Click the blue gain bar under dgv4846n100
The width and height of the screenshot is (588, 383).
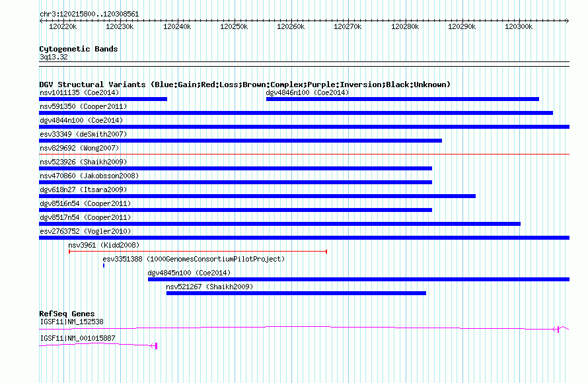point(402,99)
